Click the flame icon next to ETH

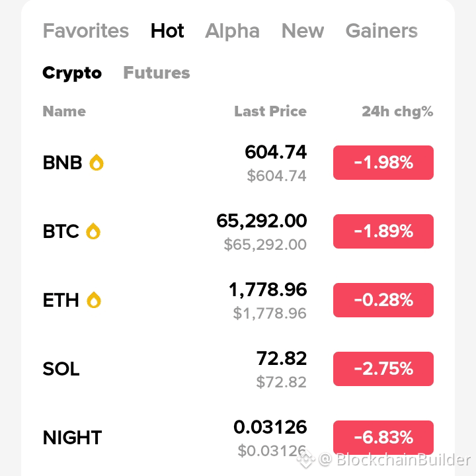coord(94,300)
